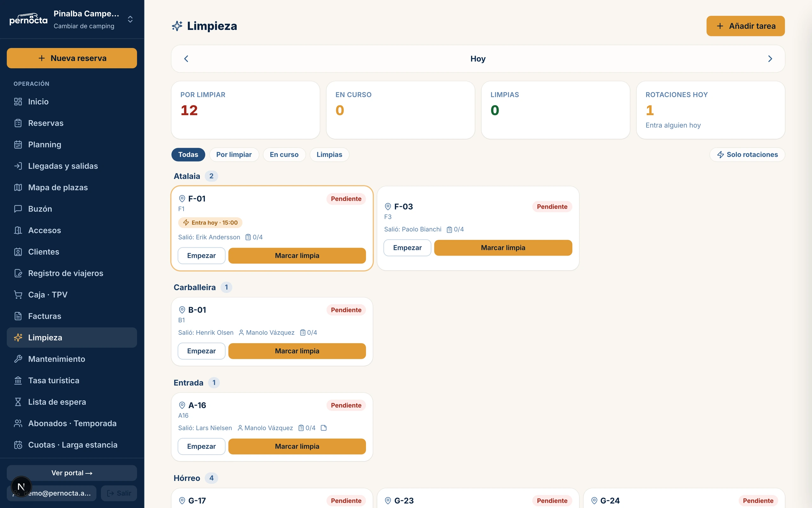Screen dimensions: 812x508
Task: Go to next day with right chevron
Action: (770, 59)
